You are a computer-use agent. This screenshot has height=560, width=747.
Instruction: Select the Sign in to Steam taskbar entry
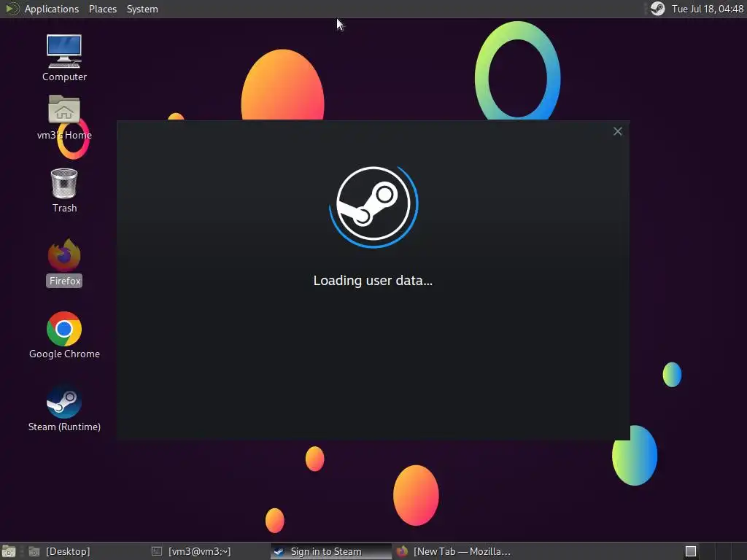click(x=330, y=551)
